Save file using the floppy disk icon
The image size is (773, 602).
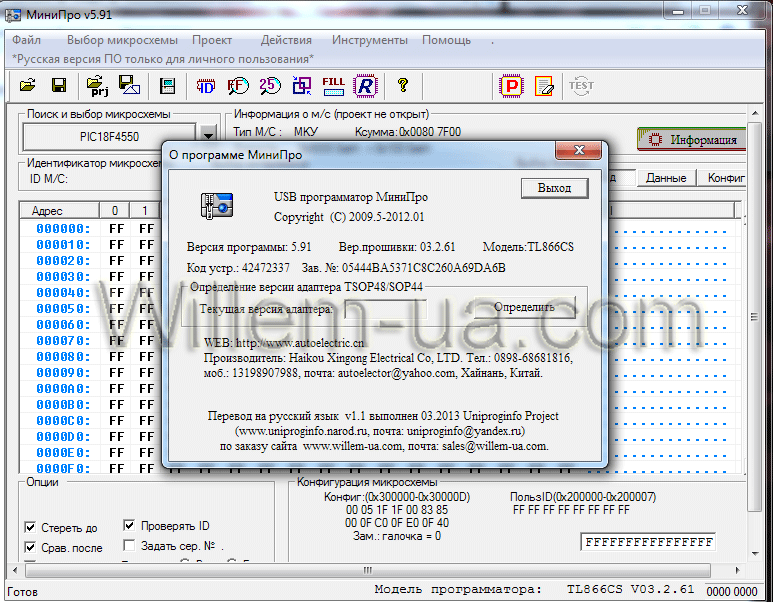(x=59, y=86)
